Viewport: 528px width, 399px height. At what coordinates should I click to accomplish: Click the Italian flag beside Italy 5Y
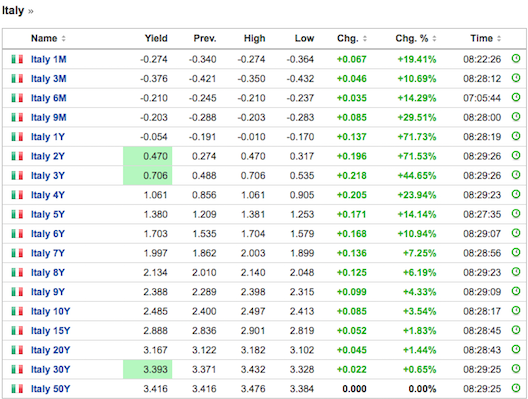(17, 214)
